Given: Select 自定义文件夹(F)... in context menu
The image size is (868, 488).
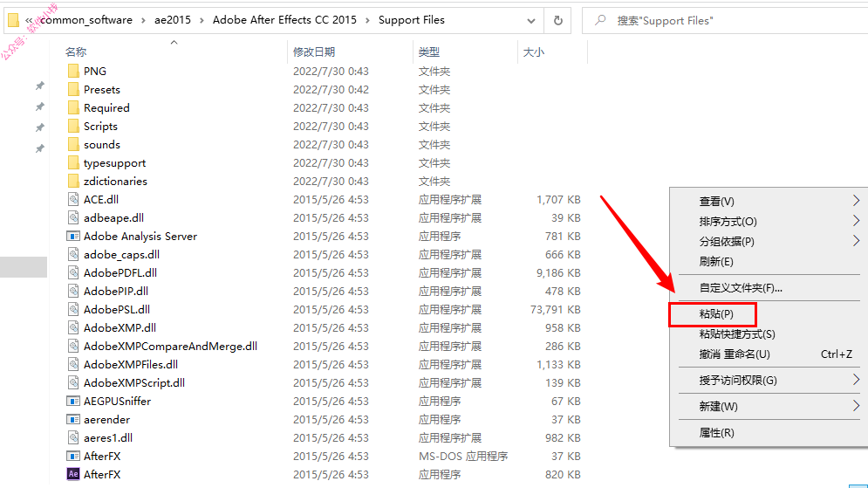Looking at the screenshot, I should 741,288.
